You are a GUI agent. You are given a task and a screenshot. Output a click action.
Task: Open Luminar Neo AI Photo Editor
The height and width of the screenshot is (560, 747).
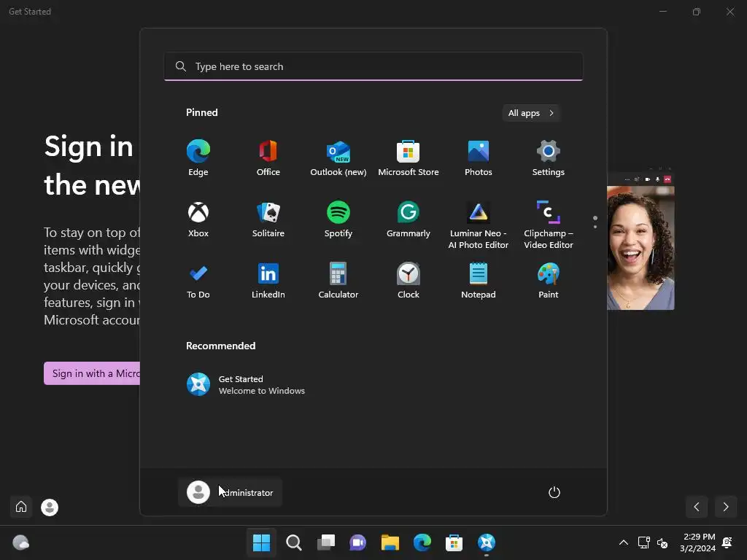click(x=479, y=225)
